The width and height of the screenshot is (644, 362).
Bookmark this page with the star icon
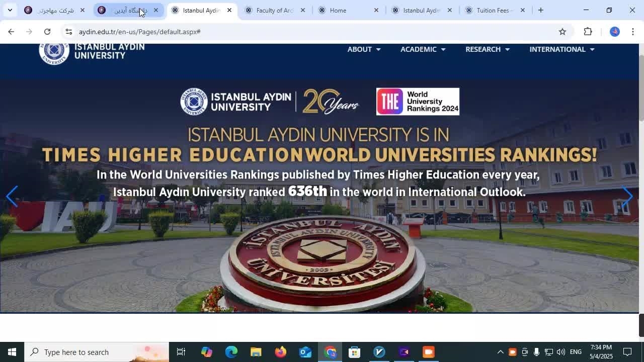click(562, 32)
